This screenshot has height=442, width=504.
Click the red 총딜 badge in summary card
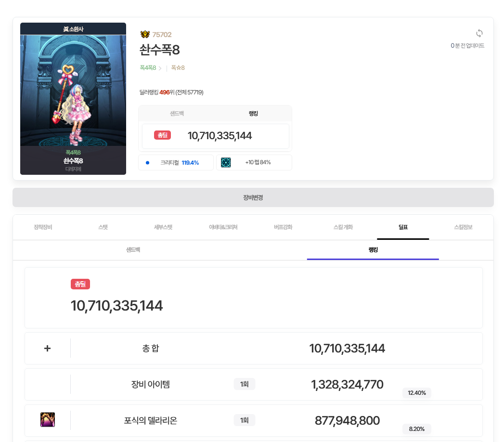162,135
